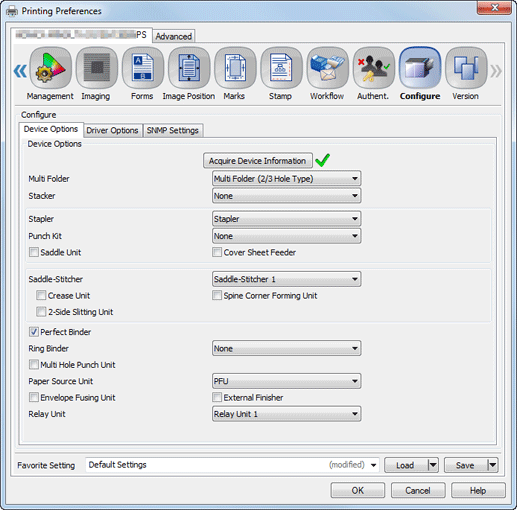Select the Stamp icon
517x510 pixels.
(x=281, y=68)
